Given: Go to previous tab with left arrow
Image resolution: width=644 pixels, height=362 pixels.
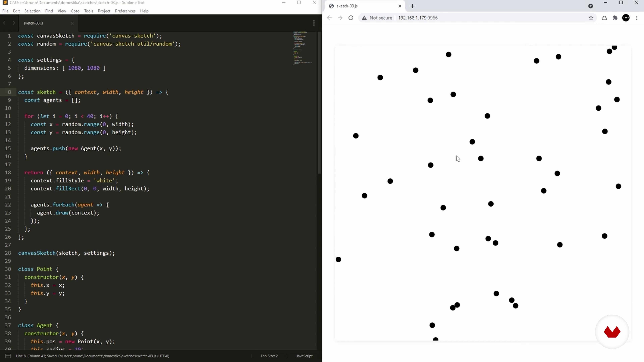Looking at the screenshot, I should pyautogui.click(x=5, y=23).
